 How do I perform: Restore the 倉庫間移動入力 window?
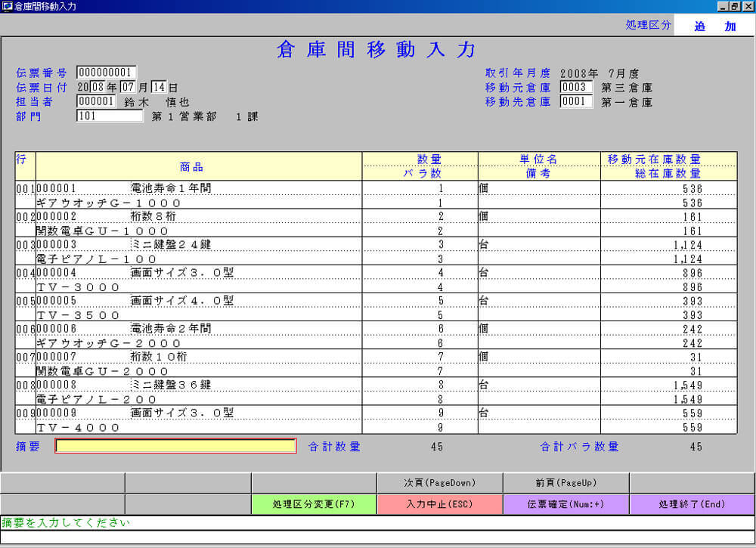click(734, 6)
